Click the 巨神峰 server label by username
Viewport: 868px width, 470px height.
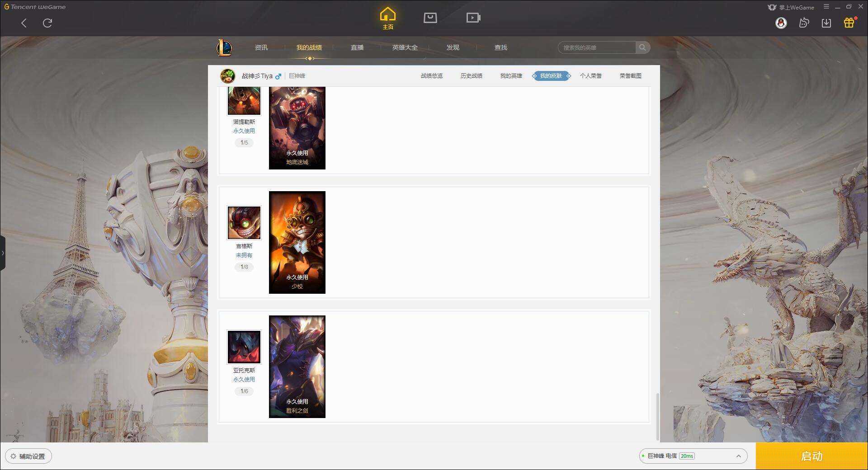point(297,76)
